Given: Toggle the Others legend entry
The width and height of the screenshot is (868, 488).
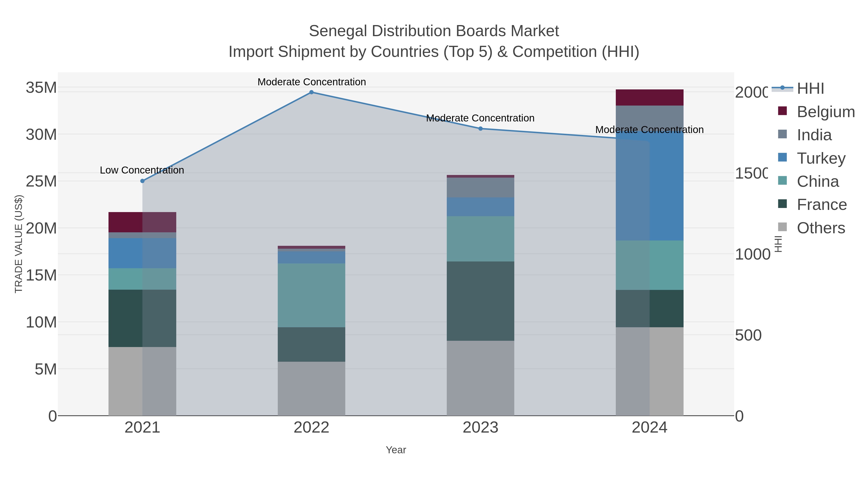Looking at the screenshot, I should (811, 228).
